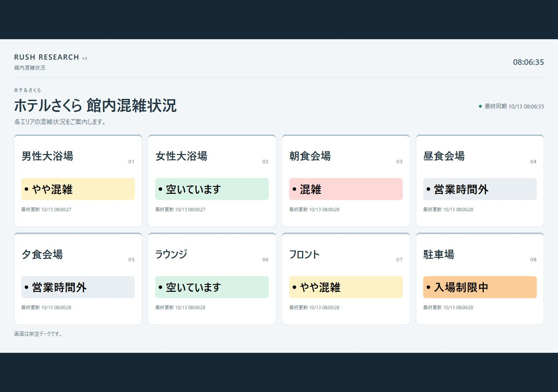Select the やや混雑 badge in フロント
The width and height of the screenshot is (558, 392).
pos(346,287)
